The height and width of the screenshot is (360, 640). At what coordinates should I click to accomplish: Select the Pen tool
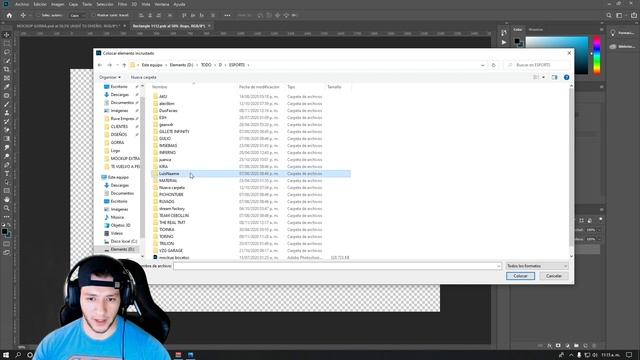(x=7, y=165)
